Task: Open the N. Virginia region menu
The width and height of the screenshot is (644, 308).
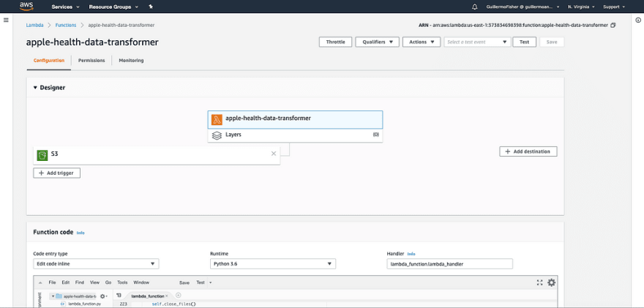Action: (581, 7)
